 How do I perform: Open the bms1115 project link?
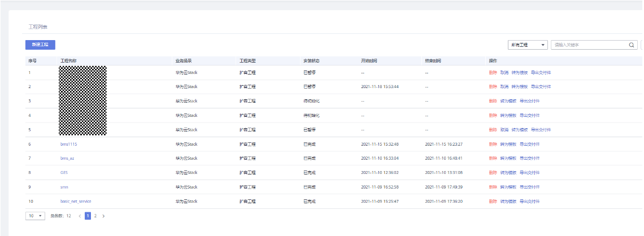click(68, 144)
